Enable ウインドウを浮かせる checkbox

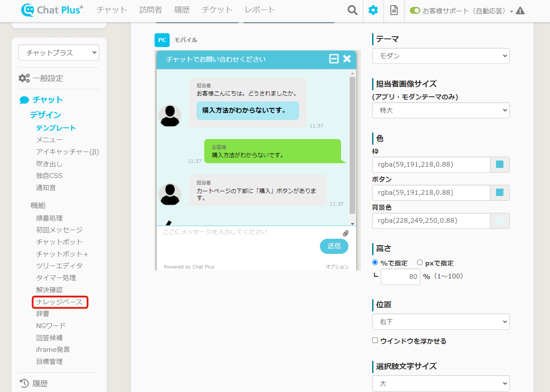pos(375,341)
